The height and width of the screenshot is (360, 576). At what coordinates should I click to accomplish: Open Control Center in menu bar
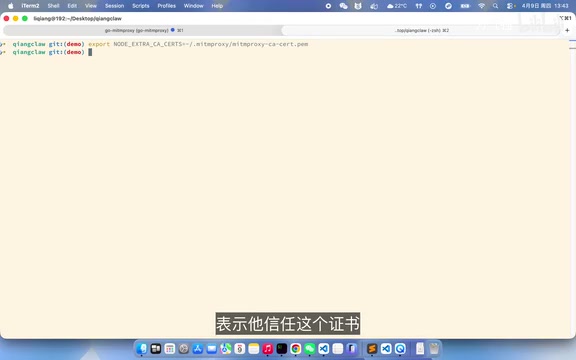(x=511, y=6)
